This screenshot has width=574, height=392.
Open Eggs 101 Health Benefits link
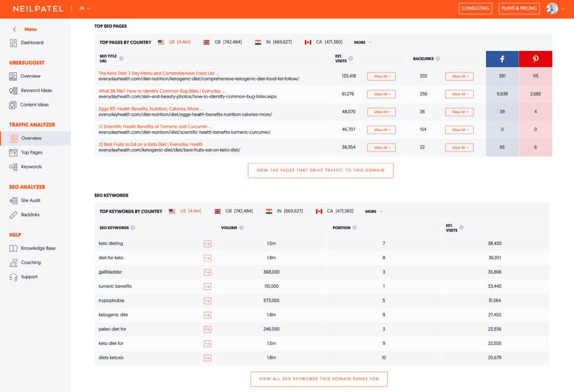coord(150,109)
